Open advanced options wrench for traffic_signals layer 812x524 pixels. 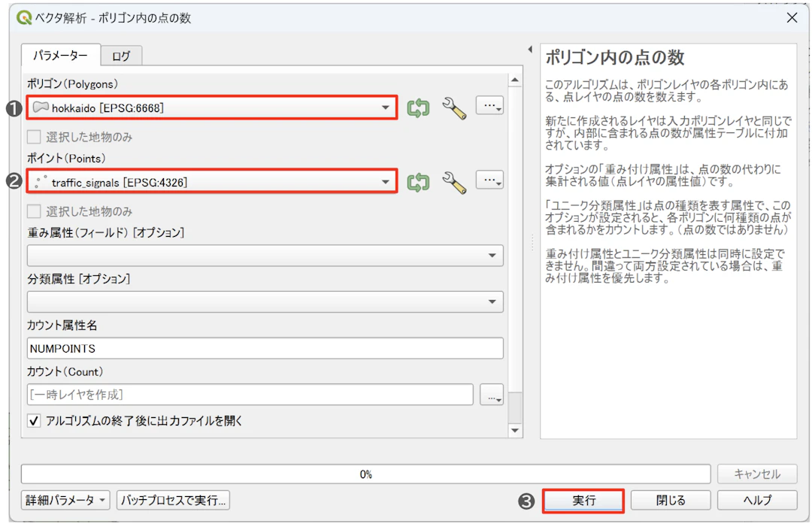(454, 182)
